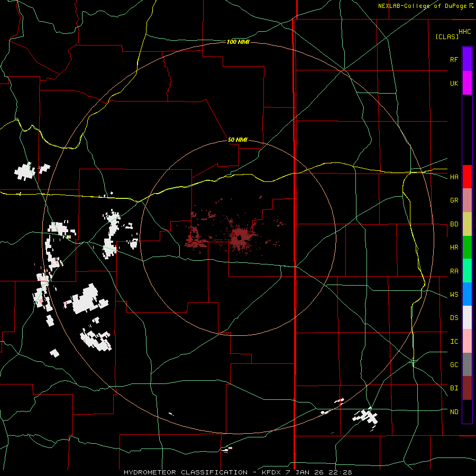Choose the DS white legend swatch
Image resolution: width=476 pixels, height=476 pixels.
click(467, 317)
